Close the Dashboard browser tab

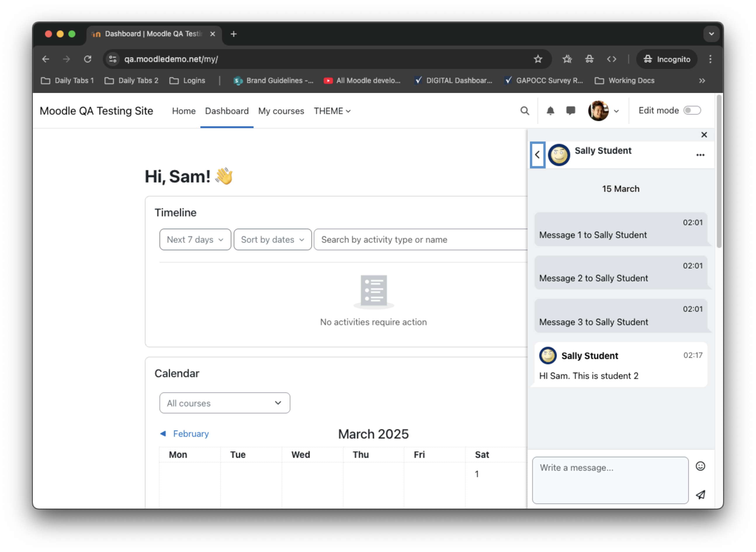[212, 34]
